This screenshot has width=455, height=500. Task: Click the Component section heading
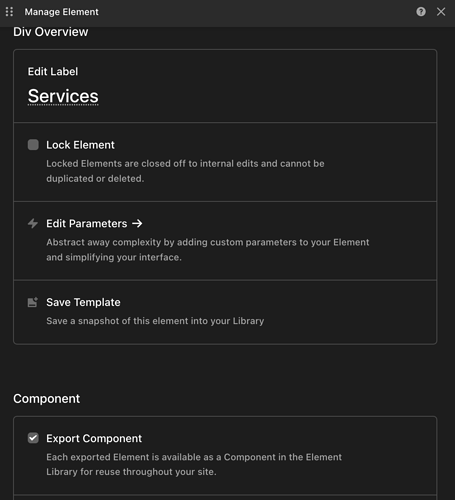point(47,399)
